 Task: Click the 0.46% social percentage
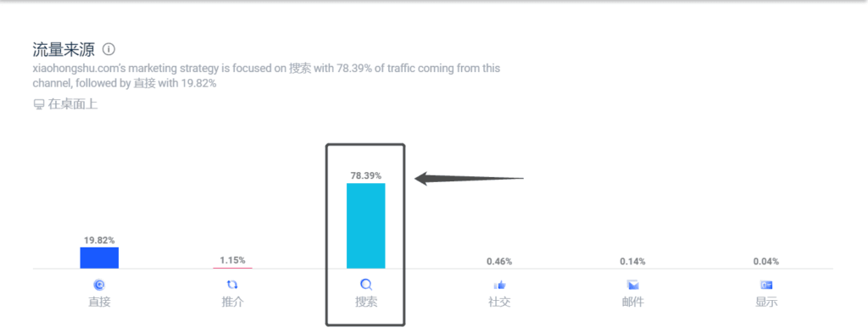[499, 262]
